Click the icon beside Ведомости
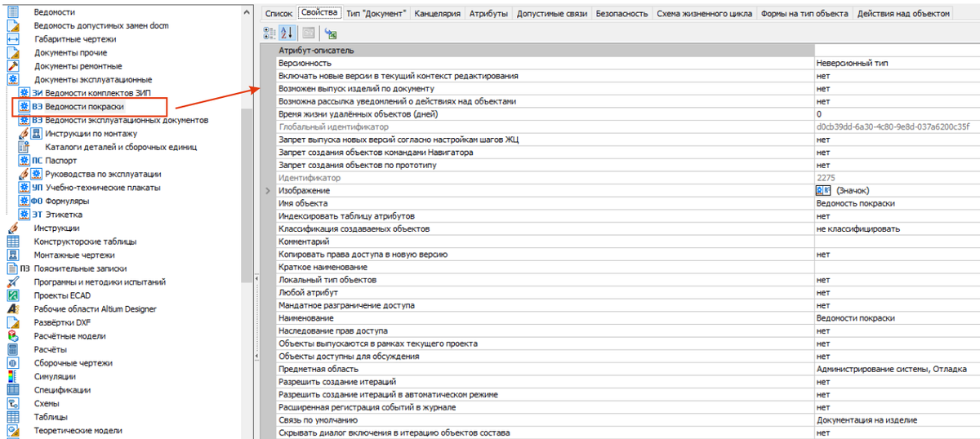 pos(13,12)
